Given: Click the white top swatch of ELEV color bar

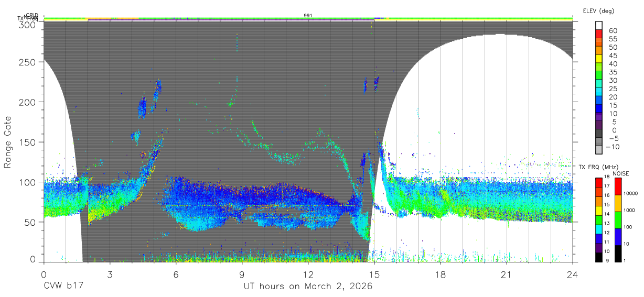Looking at the screenshot, I should point(599,25).
